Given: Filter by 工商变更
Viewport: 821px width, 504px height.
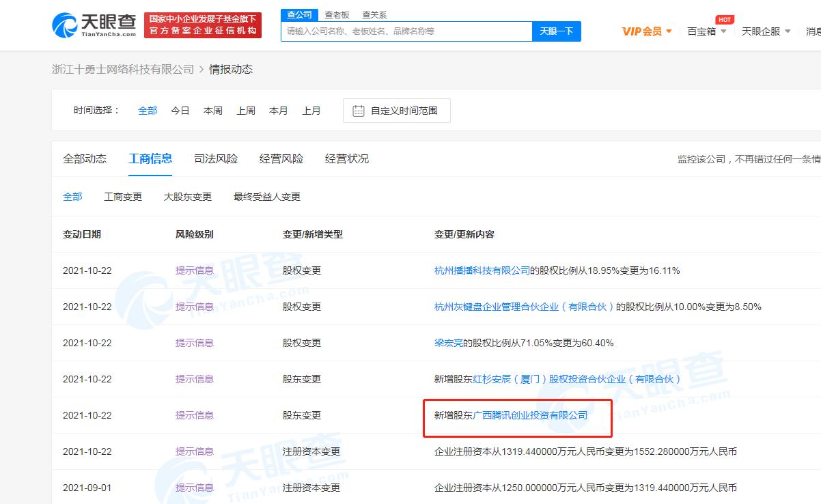Looking at the screenshot, I should (x=123, y=197).
